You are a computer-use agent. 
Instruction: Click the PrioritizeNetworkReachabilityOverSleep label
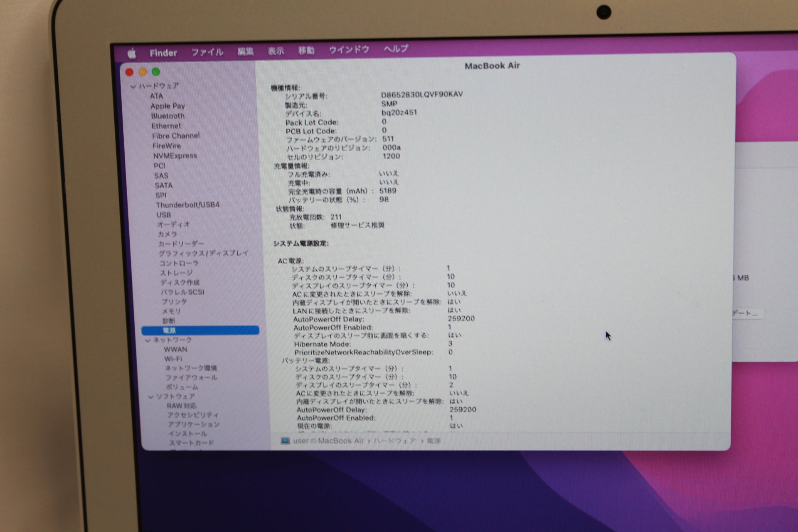pos(364,352)
